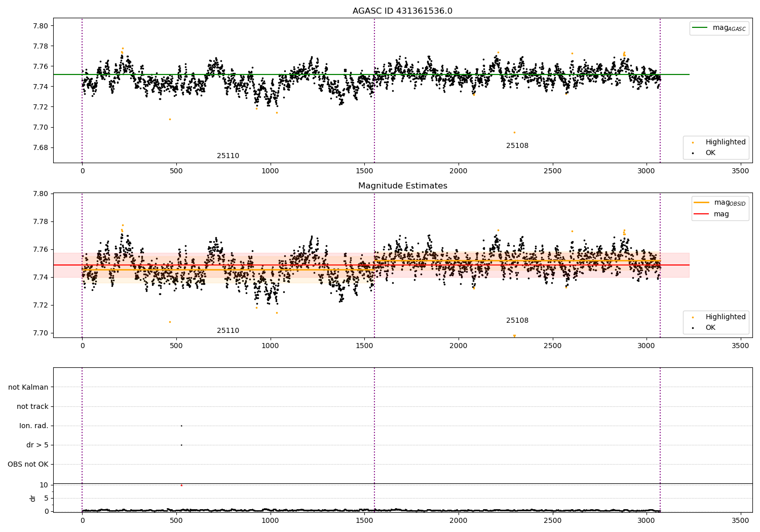Click the 2000 x-axis tick on the middle plot
This screenshot has height=532, width=760.
point(459,346)
